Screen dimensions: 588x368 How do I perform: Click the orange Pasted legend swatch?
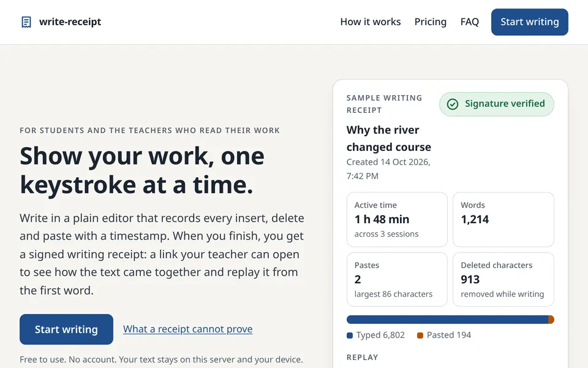coord(420,335)
